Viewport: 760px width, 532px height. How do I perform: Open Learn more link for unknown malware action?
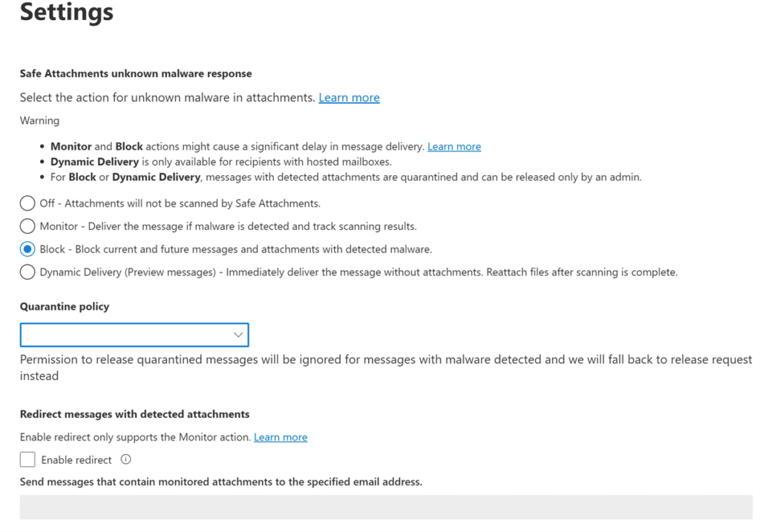pyautogui.click(x=349, y=98)
